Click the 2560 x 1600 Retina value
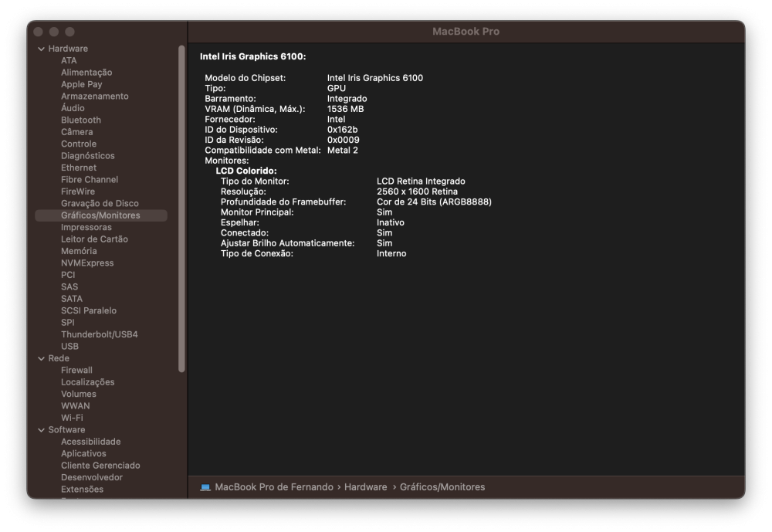Screen dimensions: 772x532 tap(418, 191)
